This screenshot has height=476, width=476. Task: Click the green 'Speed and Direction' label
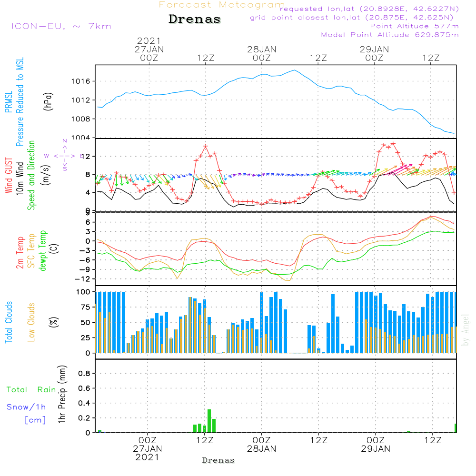point(31,175)
